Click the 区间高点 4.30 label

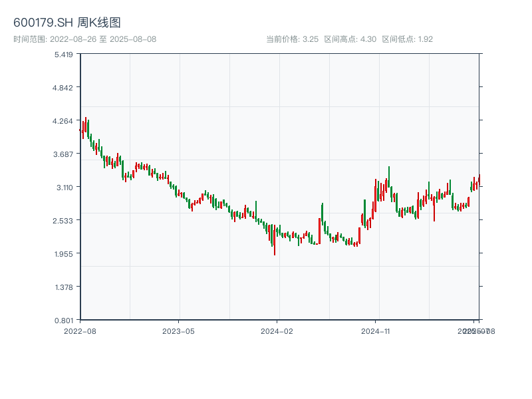(350, 39)
